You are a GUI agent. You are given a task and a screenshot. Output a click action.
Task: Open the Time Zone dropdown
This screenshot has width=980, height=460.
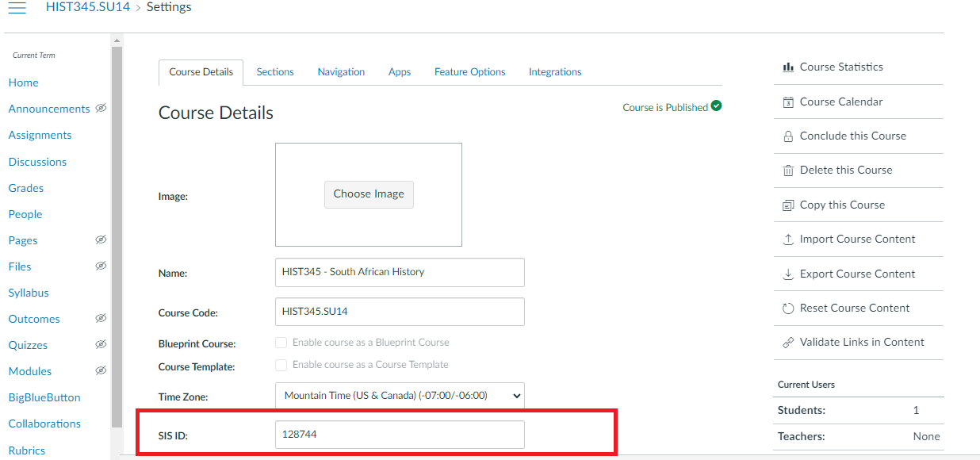pos(400,395)
